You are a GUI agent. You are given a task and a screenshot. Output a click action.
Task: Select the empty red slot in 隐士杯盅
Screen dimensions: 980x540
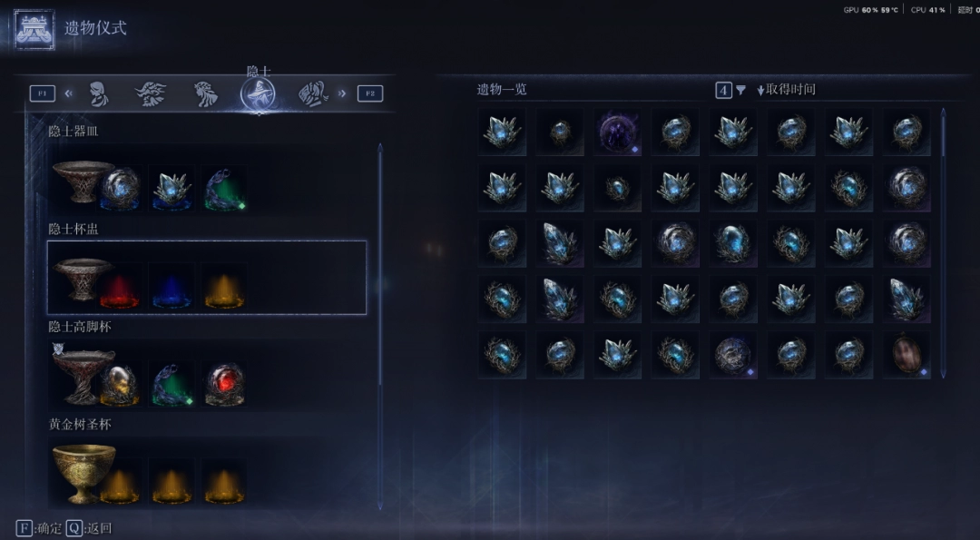tap(120, 286)
